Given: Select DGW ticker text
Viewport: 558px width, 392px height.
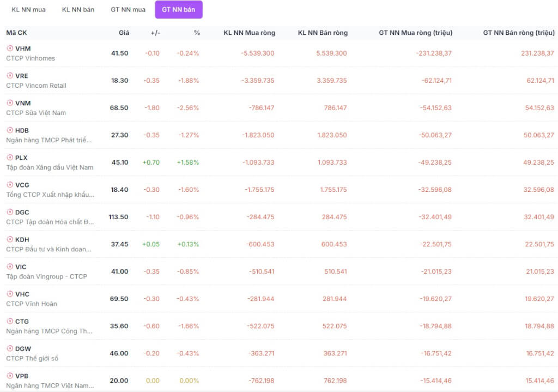Looking at the screenshot, I should (x=23, y=349).
